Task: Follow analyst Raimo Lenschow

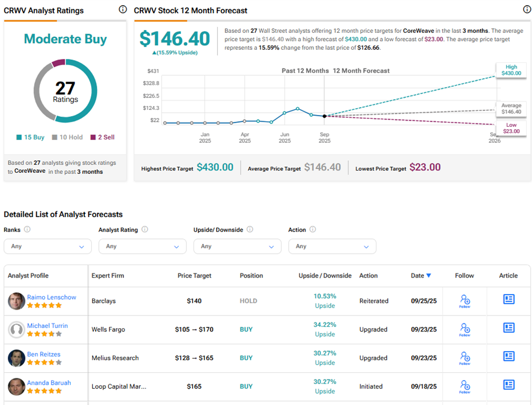Action: coord(465,300)
